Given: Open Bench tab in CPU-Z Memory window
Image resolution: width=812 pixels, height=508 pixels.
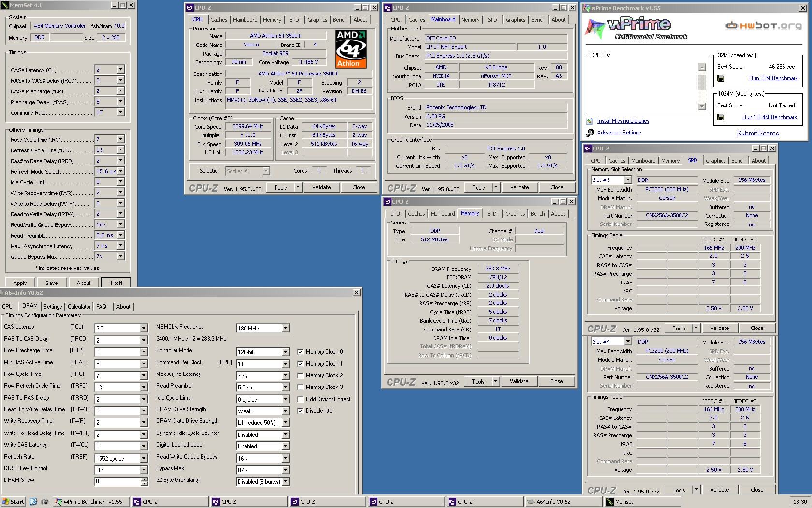Looking at the screenshot, I should tap(537, 214).
